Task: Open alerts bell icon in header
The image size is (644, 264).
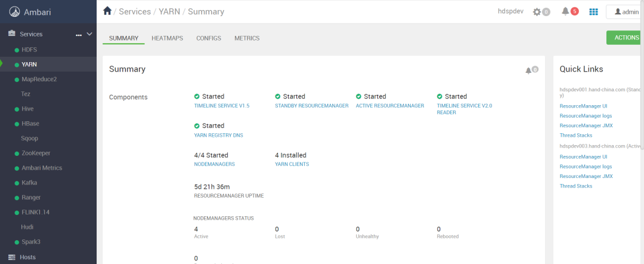Action: coord(565,11)
